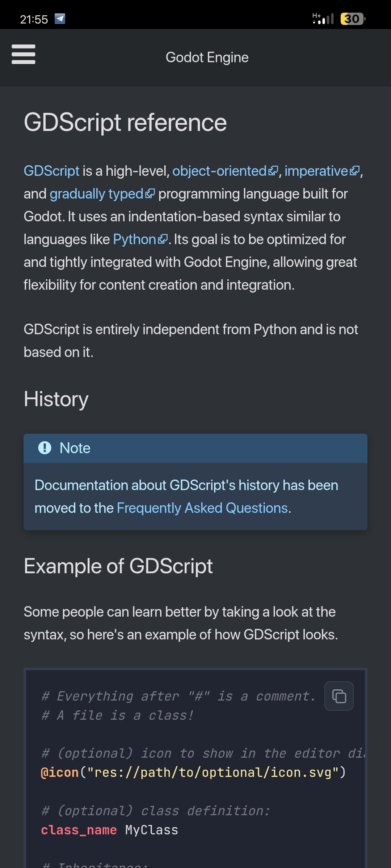The height and width of the screenshot is (868, 391).
Task: Tap the battery level indicator
Action: 353,19
